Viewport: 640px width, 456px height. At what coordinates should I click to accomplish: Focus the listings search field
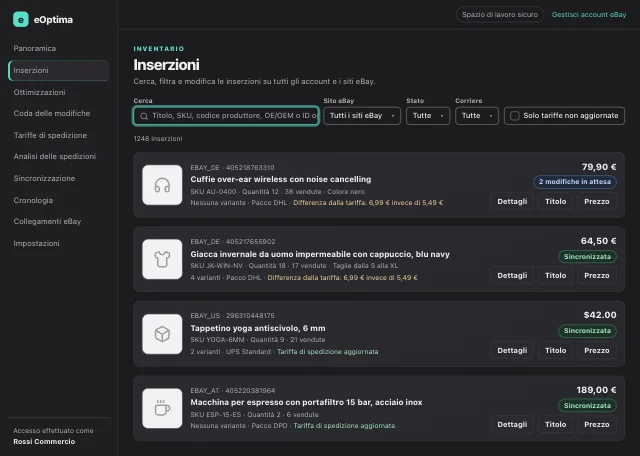[226, 116]
